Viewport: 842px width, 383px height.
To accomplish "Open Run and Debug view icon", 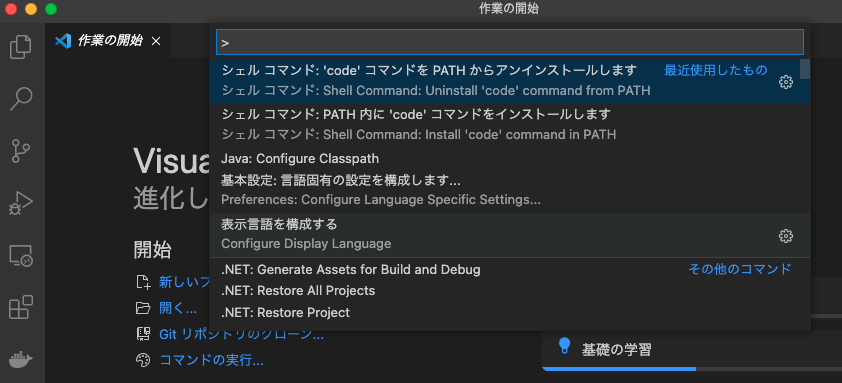I will (x=21, y=203).
